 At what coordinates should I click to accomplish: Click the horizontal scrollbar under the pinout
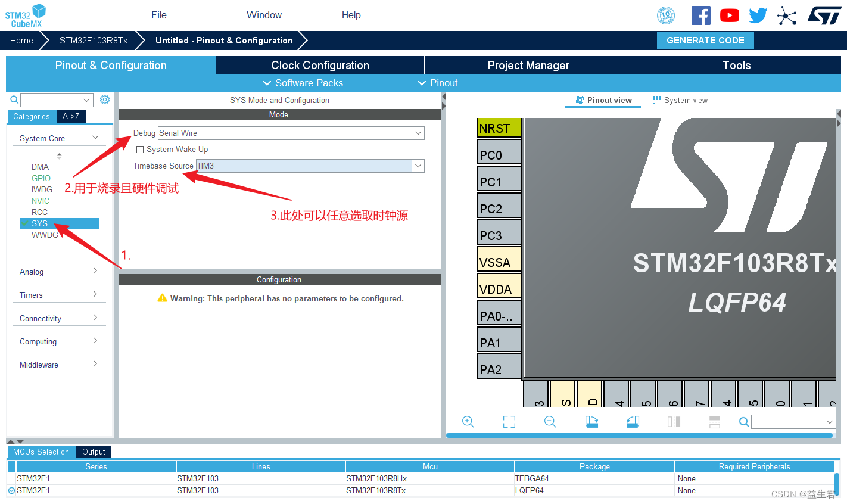pyautogui.click(x=639, y=435)
